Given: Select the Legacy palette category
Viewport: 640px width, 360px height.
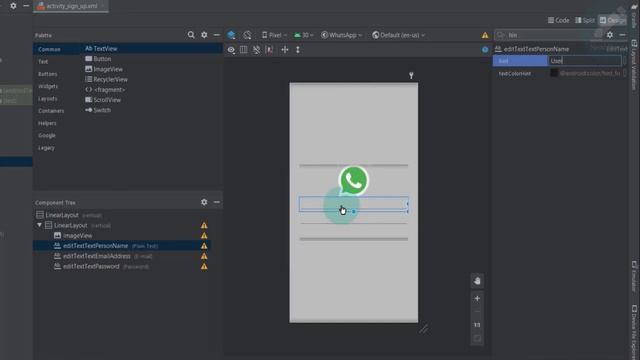Looking at the screenshot, I should point(46,148).
